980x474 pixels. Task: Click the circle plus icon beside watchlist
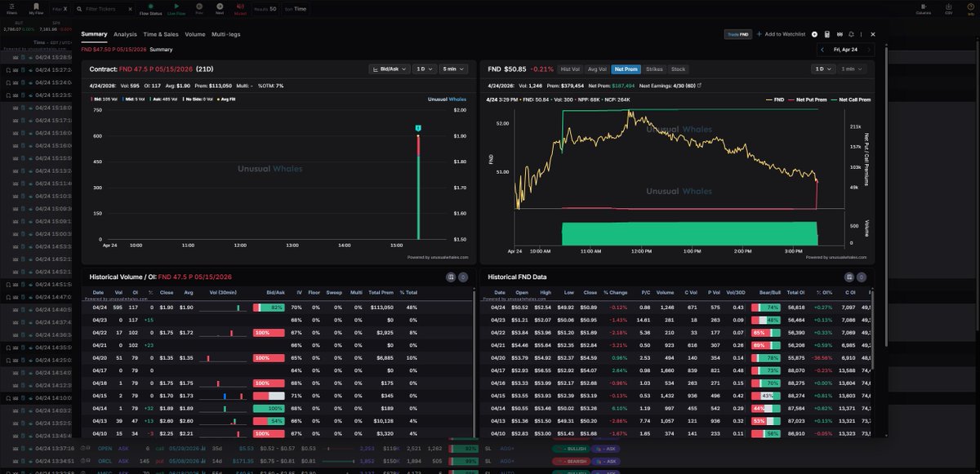point(814,34)
